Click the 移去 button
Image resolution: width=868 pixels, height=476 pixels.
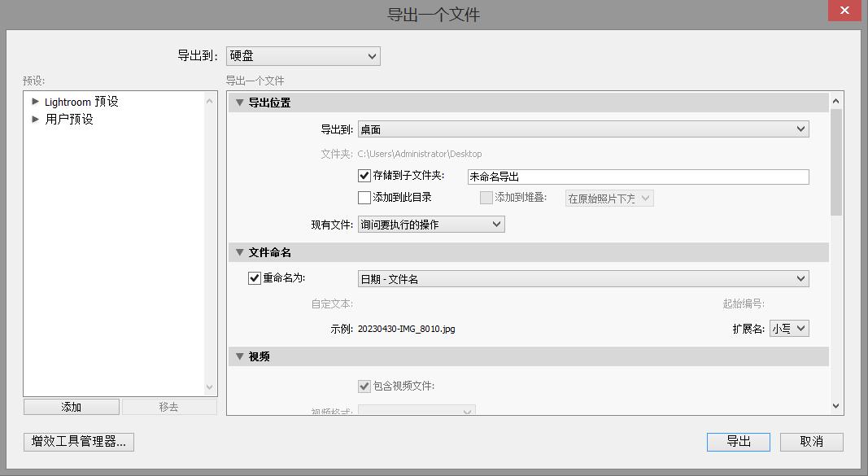point(169,406)
